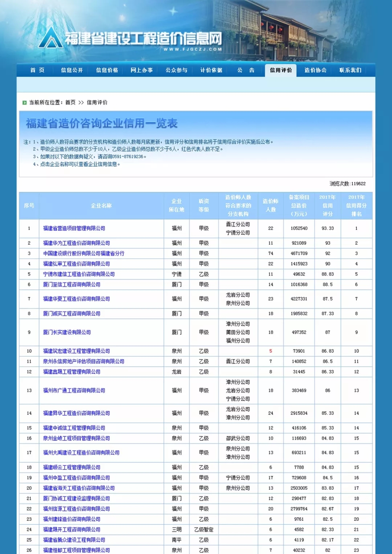The image size is (392, 554).
Task: Open 福建省营造项目管理有限公司 company link
Action: point(74,228)
